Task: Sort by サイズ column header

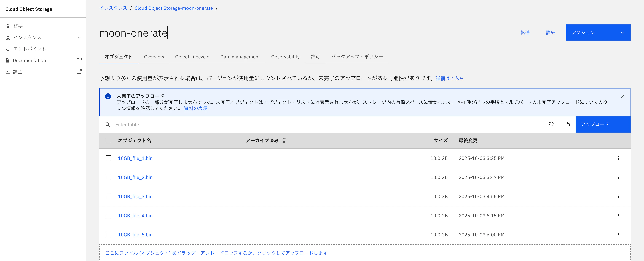Action: tap(441, 141)
